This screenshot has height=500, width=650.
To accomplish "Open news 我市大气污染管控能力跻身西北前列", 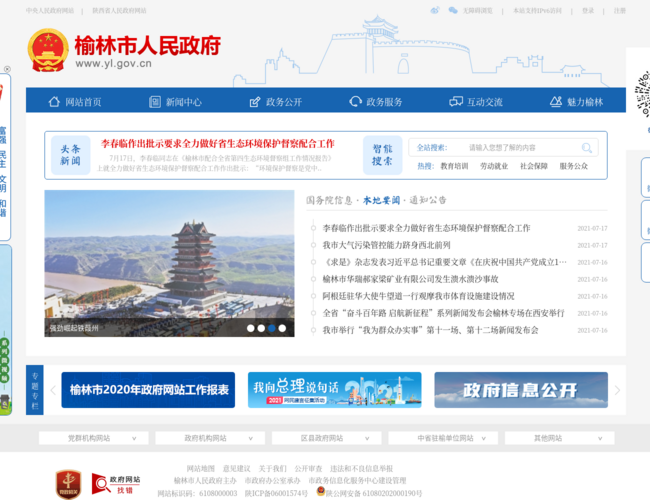I will point(386,245).
